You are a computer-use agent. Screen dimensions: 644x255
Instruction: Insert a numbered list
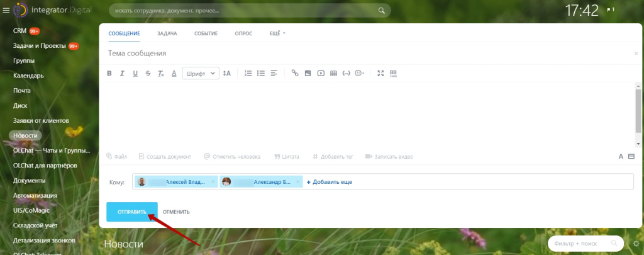click(248, 74)
